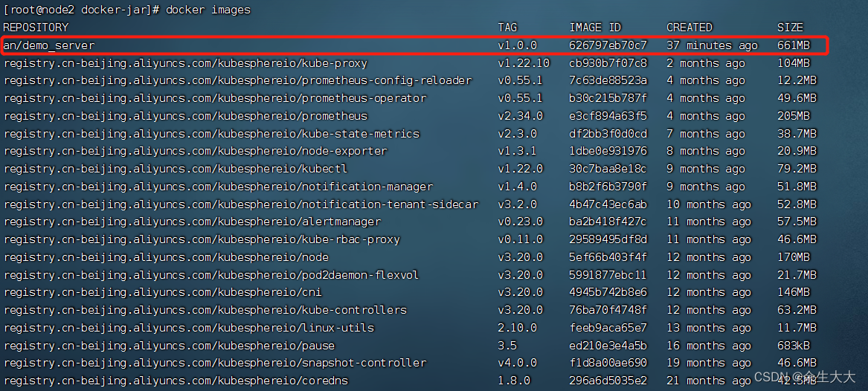The height and width of the screenshot is (391, 868).
Task: Click the CREATED column header
Action: click(689, 28)
